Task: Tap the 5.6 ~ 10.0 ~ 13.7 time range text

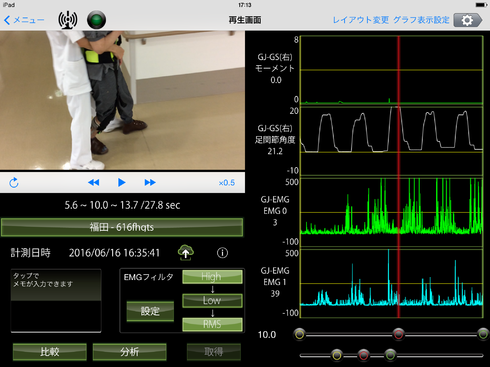Action: pos(122,205)
